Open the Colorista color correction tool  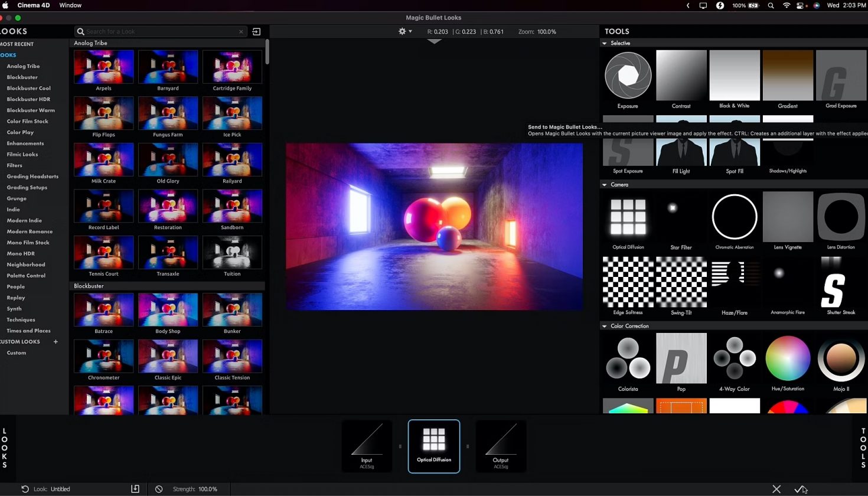pyautogui.click(x=628, y=358)
